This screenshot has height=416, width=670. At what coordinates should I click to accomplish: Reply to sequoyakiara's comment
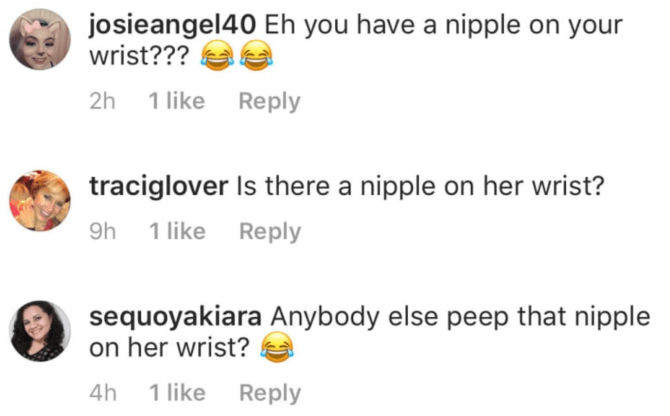[x=270, y=393]
